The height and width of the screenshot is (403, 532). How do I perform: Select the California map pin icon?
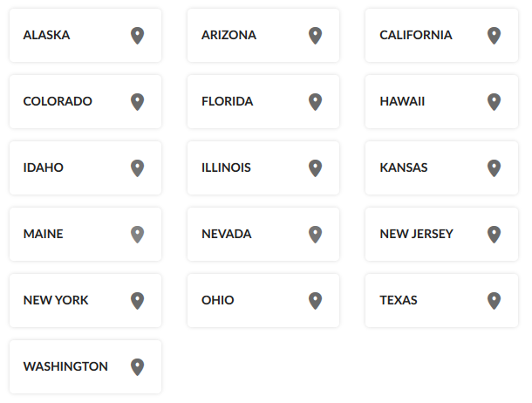(494, 35)
